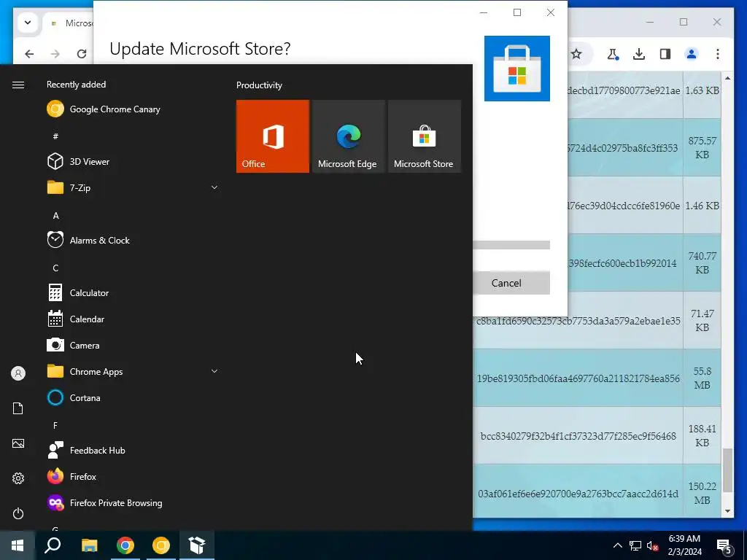Viewport: 747px width, 560px height.
Task: Open Chrome tab search dropdown
Action: [28, 23]
